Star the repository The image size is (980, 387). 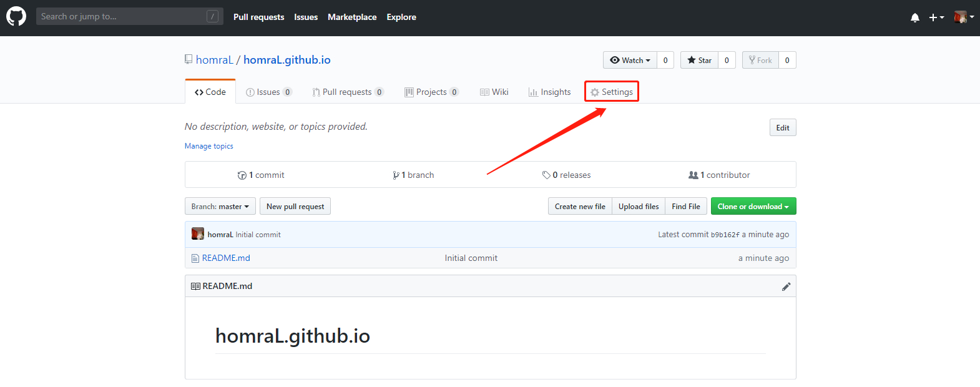699,61
